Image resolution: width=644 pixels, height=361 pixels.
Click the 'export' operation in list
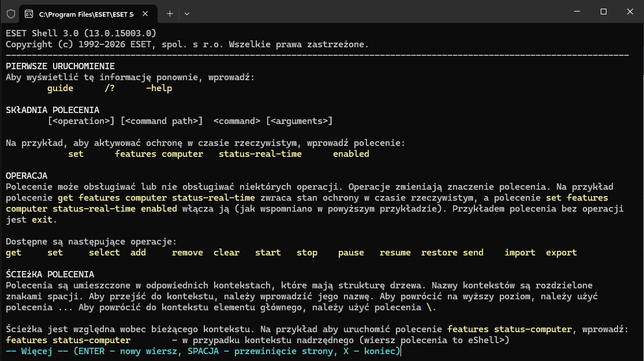click(x=561, y=253)
